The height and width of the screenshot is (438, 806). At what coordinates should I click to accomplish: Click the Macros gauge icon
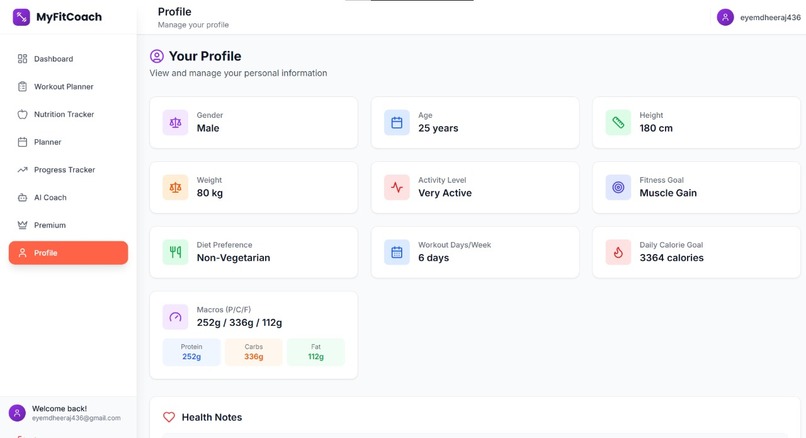(175, 317)
